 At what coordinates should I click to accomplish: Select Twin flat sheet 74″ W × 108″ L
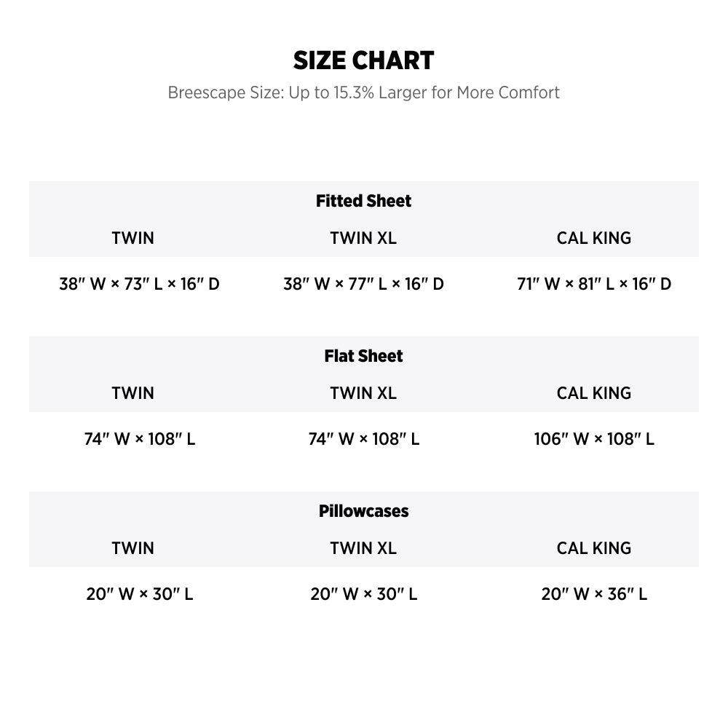click(x=139, y=439)
